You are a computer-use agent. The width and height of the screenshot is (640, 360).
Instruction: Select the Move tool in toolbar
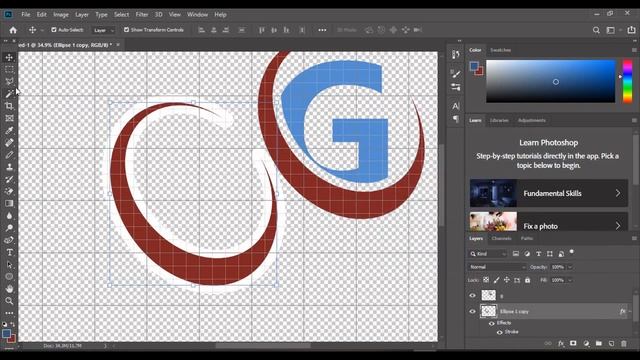[x=9, y=58]
